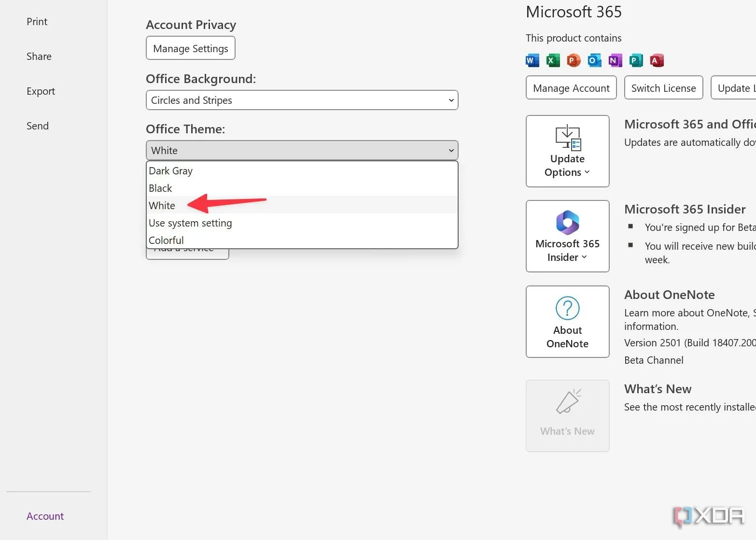This screenshot has width=756, height=540.
Task: Open the Export page in sidebar
Action: [x=41, y=91]
